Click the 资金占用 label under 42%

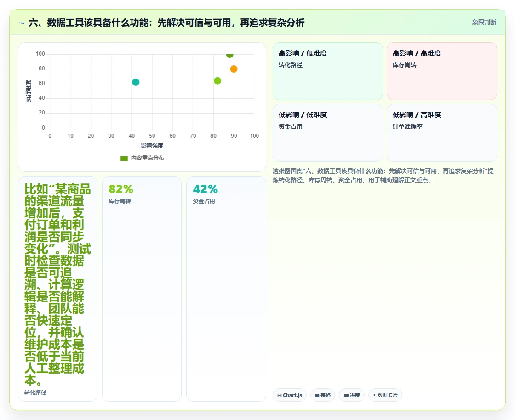(x=204, y=201)
